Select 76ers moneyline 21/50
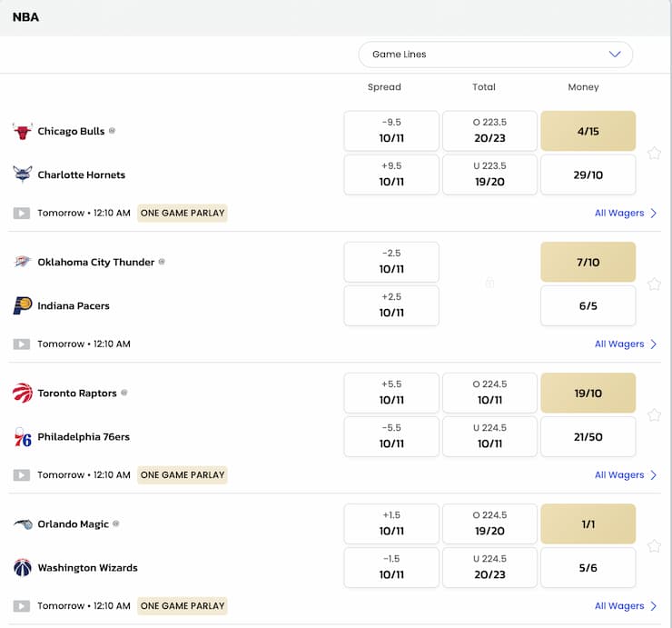Image resolution: width=672 pixels, height=628 pixels. point(588,436)
